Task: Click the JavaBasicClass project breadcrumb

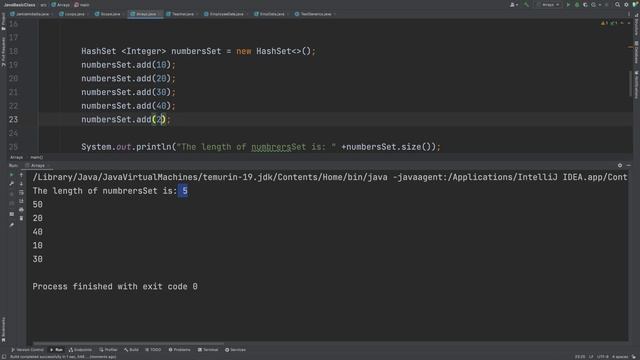Action: tap(19, 5)
